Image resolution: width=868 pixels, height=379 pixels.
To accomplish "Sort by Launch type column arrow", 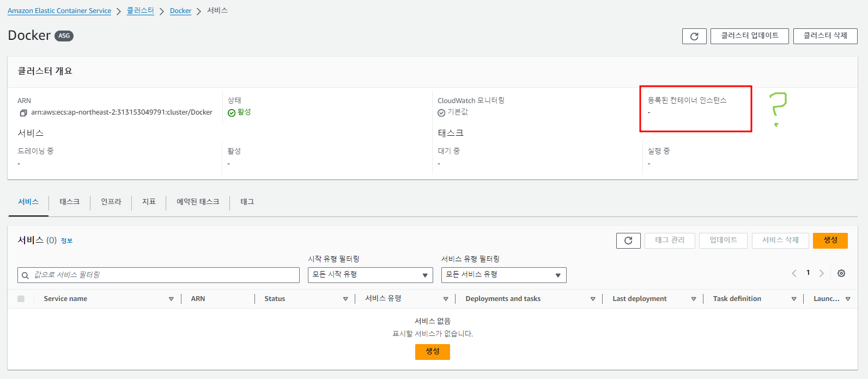I will 848,299.
